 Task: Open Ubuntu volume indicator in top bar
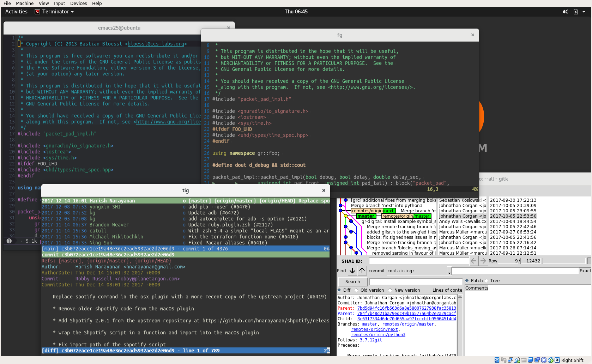566,12
